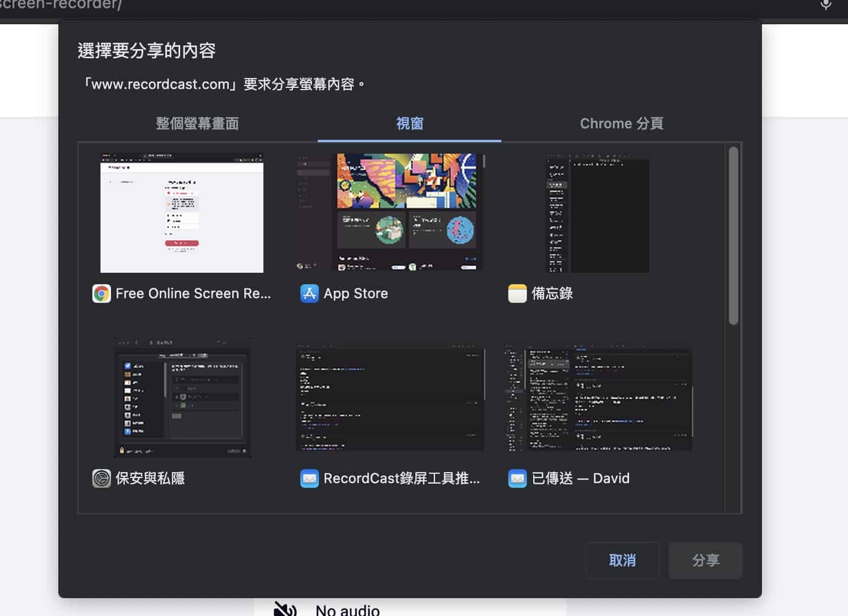This screenshot has width=848, height=616.
Task: Cancel sharing with the 取消 button
Action: pyautogui.click(x=622, y=561)
